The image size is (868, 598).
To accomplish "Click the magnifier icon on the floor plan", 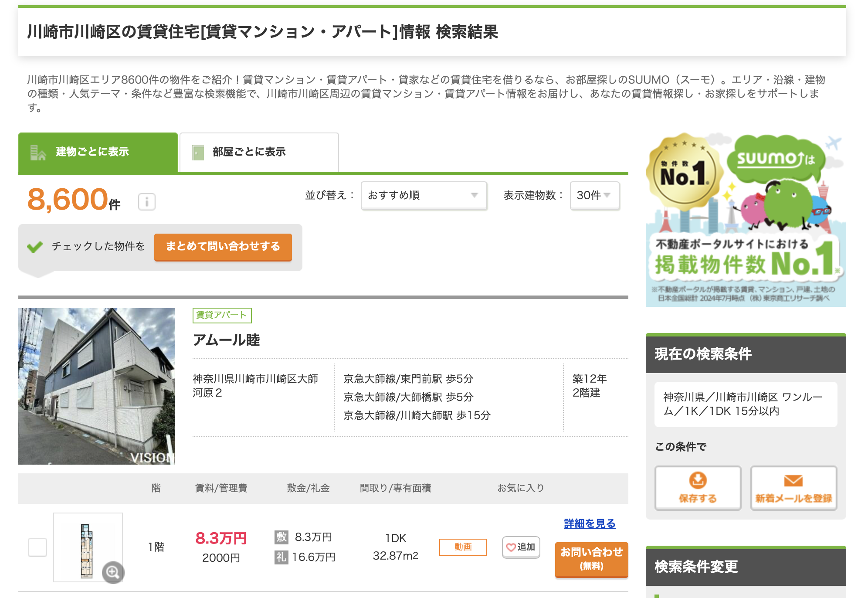I will [113, 572].
